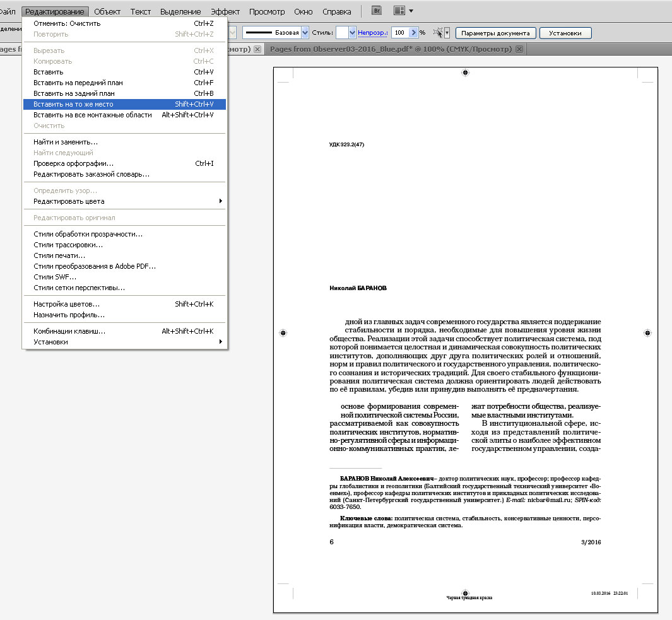Click the Параметры документа button

pos(495,33)
